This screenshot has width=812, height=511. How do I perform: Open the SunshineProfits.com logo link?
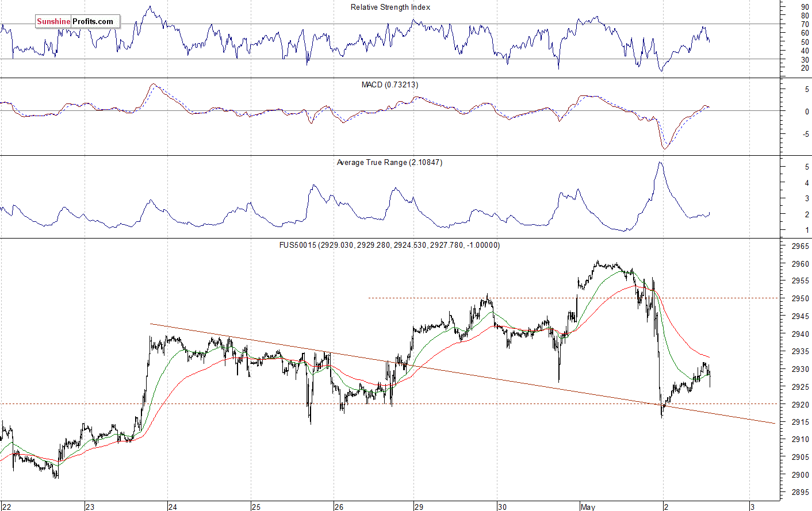[78, 21]
